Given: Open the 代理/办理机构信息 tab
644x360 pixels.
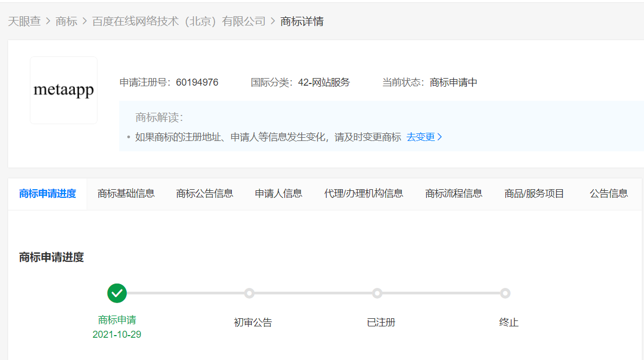Looking at the screenshot, I should coord(363,194).
